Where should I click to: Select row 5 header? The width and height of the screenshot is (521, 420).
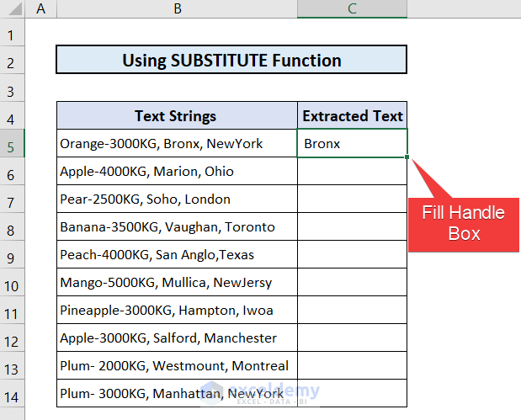click(x=12, y=144)
